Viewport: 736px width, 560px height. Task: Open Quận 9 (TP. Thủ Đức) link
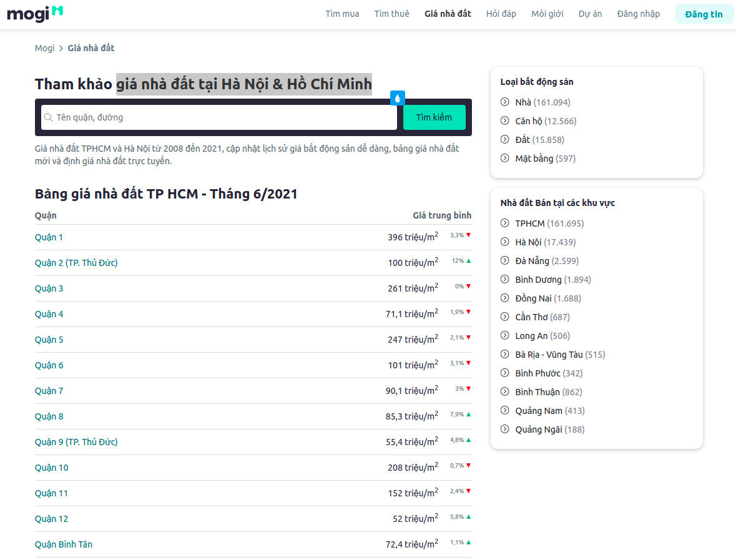[76, 442]
